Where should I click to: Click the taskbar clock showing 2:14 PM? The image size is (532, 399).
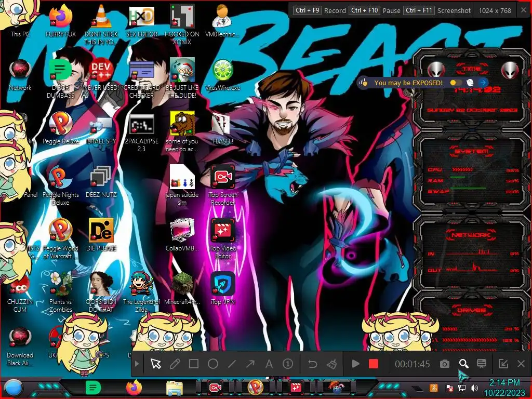[x=504, y=383]
